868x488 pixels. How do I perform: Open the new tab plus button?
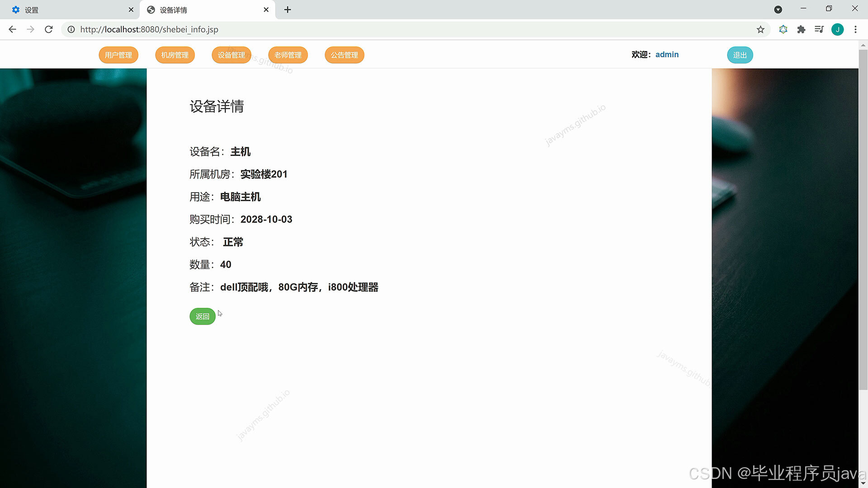point(288,9)
